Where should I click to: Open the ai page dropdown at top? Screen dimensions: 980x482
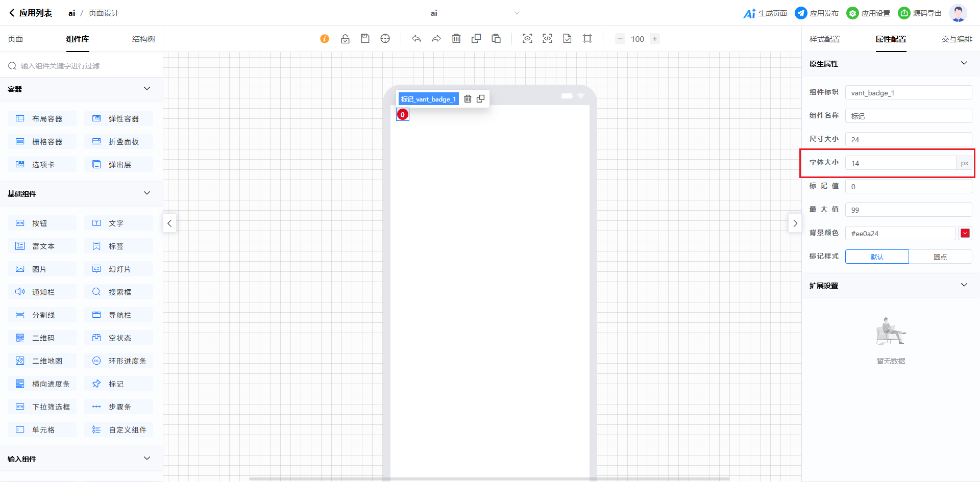click(x=517, y=13)
